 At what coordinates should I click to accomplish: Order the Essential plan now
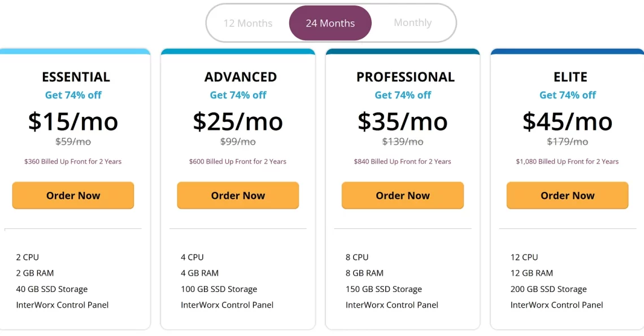tap(73, 195)
